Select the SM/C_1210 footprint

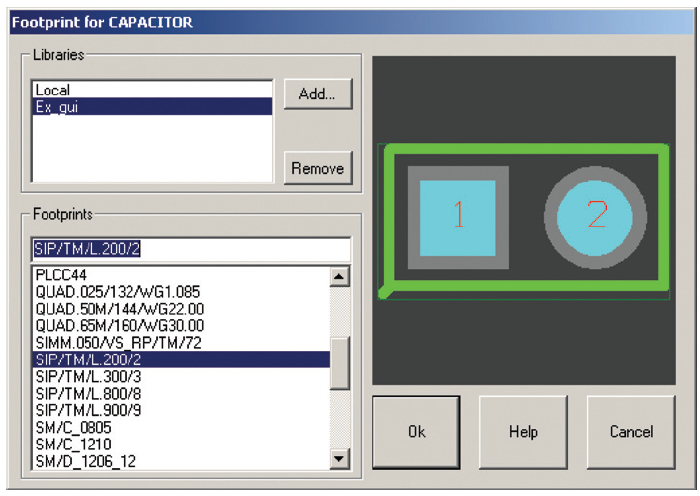(181, 444)
